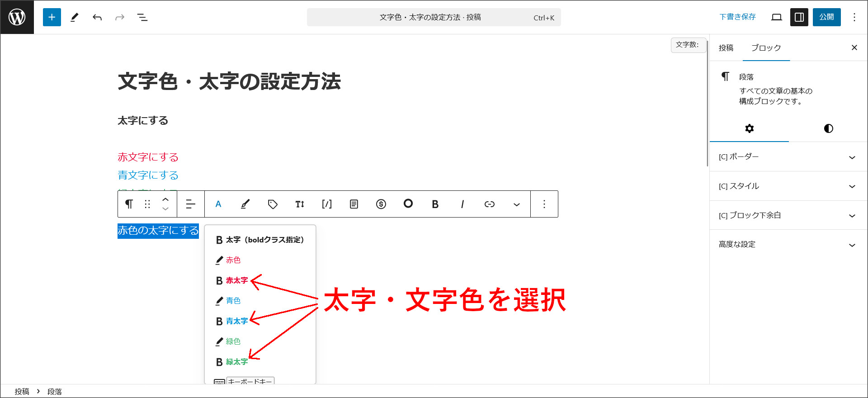Screen dimensions: 868x398
Task: Click the shortcode bracket icon
Action: click(x=327, y=204)
